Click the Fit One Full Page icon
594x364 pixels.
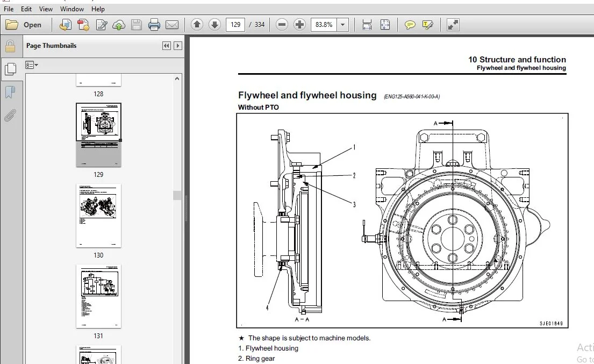tap(385, 25)
